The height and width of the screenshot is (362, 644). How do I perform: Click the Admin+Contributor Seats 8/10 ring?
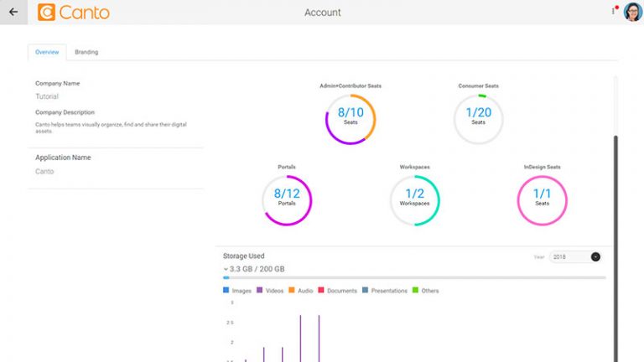tap(351, 120)
